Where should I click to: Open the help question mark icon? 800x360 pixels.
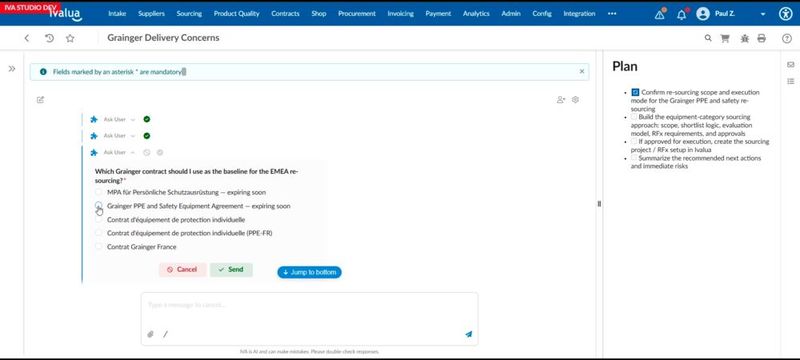787,38
